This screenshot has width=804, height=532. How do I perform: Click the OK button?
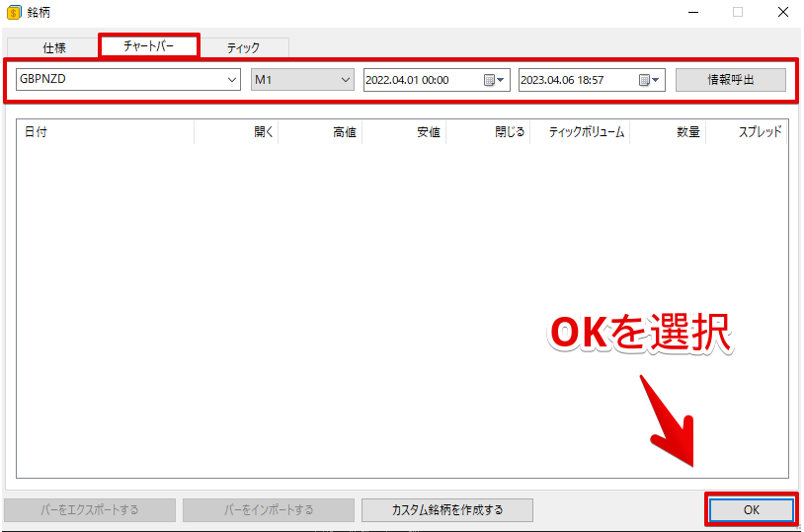[751, 509]
